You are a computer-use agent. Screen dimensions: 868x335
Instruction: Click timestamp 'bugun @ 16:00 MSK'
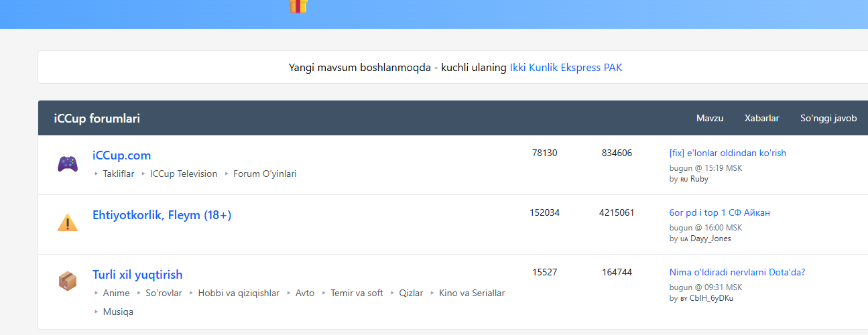[x=706, y=228]
